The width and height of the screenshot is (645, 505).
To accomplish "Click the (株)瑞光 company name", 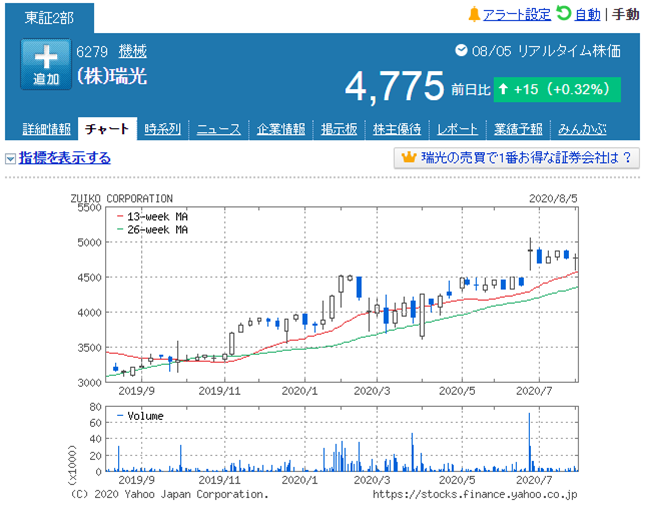I will point(112,76).
